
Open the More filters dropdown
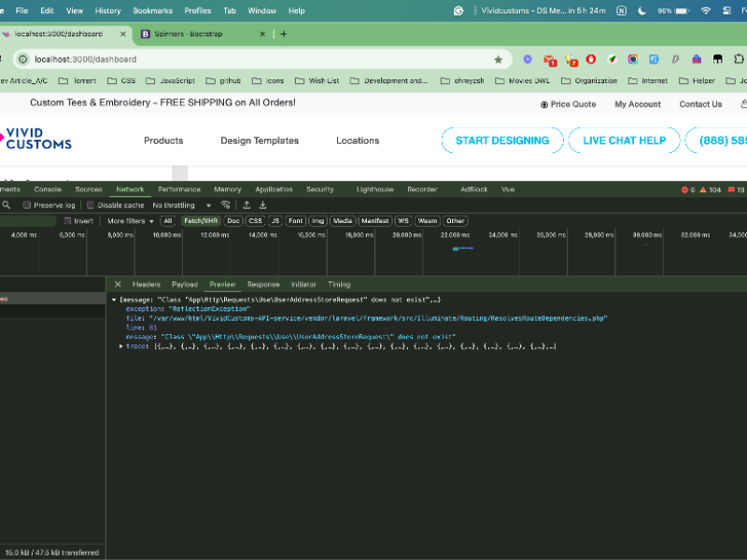tap(130, 221)
